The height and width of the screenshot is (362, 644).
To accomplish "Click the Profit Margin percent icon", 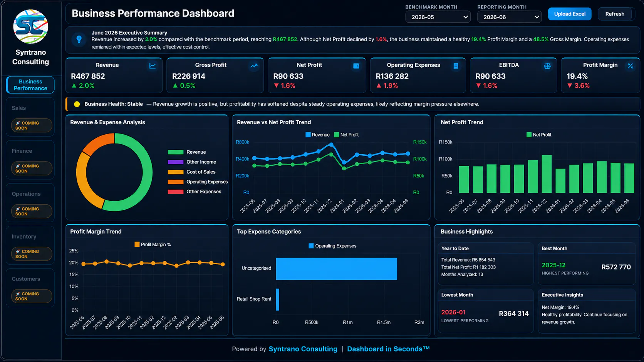I will tap(631, 66).
